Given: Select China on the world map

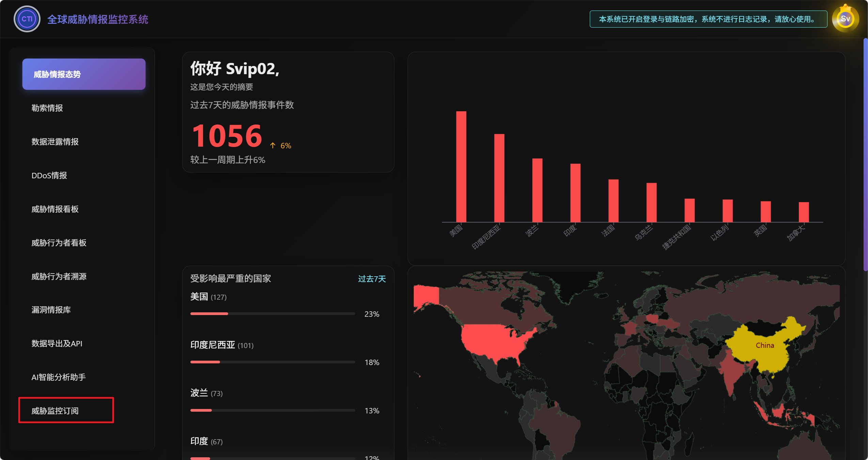Looking at the screenshot, I should point(764,345).
